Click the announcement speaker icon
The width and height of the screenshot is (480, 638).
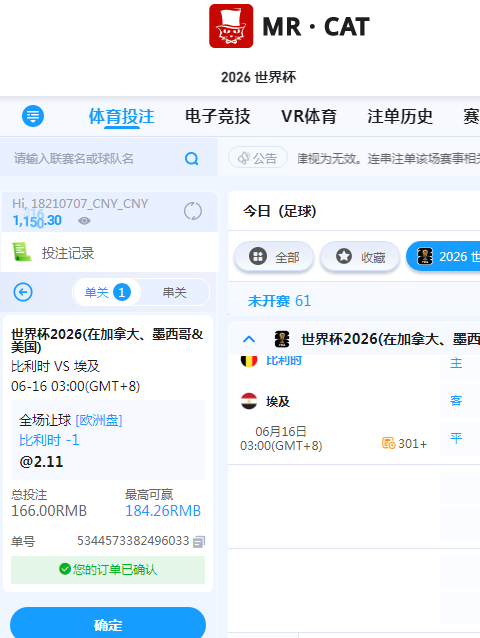coord(244,158)
